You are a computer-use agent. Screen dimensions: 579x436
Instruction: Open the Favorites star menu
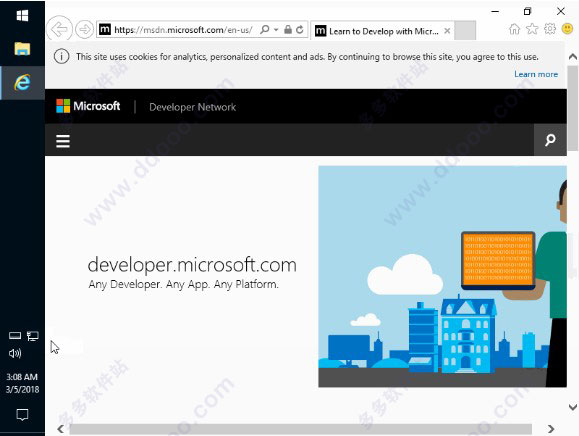pyautogui.click(x=532, y=29)
